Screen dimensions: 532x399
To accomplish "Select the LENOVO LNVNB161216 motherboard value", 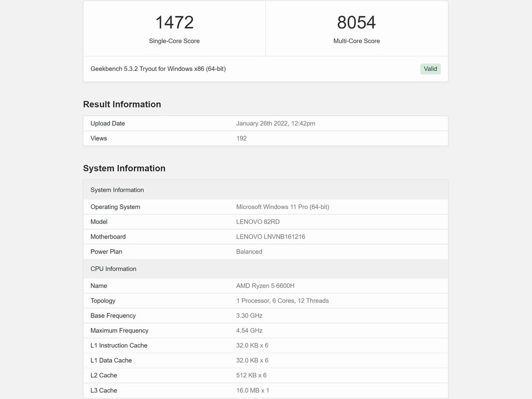I will [x=270, y=237].
